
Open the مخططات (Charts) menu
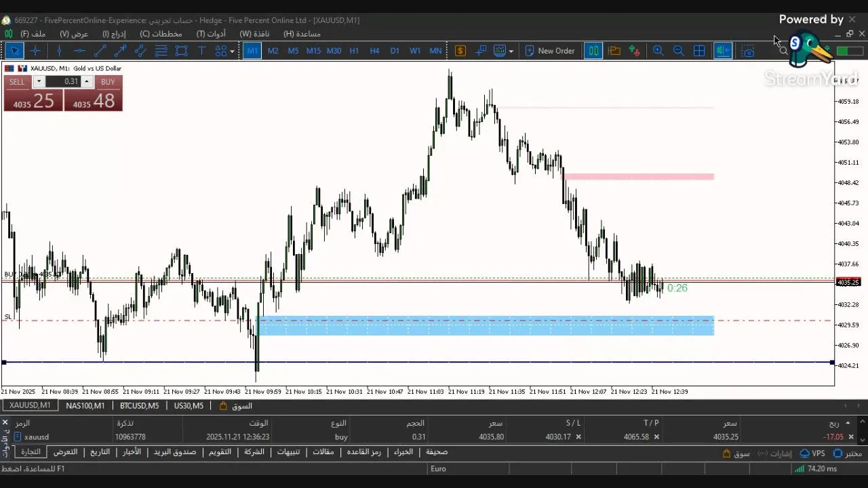point(161,33)
